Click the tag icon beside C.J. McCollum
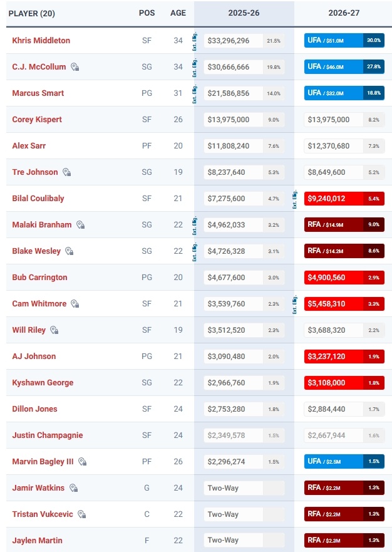 pyautogui.click(x=75, y=67)
